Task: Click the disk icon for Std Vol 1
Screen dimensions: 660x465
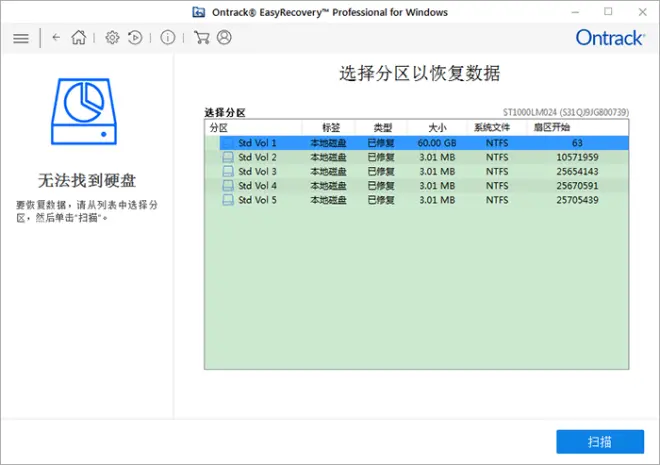Action: [x=228, y=143]
